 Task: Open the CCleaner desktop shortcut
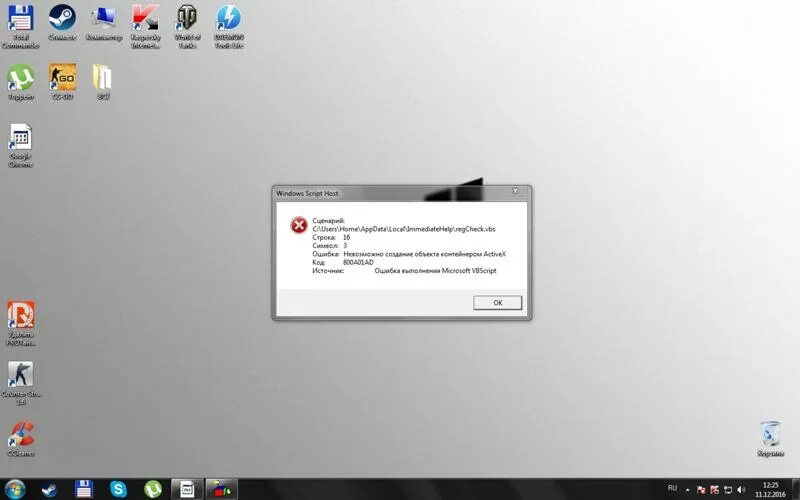click(20, 438)
